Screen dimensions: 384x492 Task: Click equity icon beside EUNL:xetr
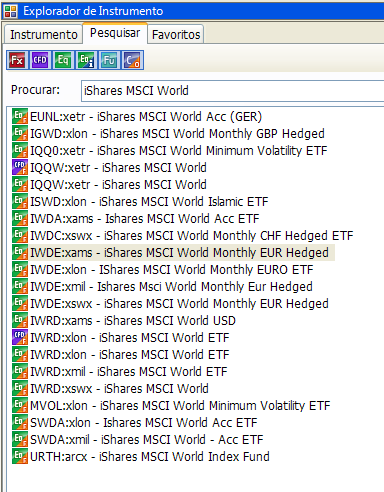coord(20,116)
